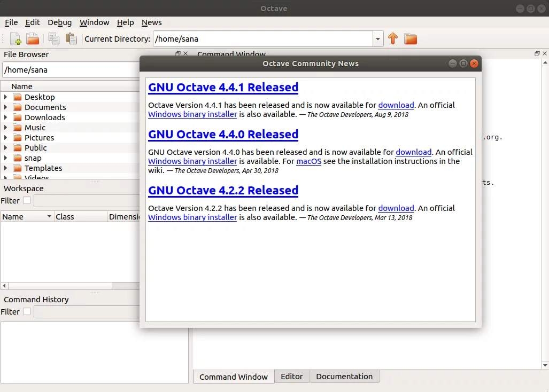The width and height of the screenshot is (549, 392).
Task: Click the Command History filter field
Action: tap(87, 311)
